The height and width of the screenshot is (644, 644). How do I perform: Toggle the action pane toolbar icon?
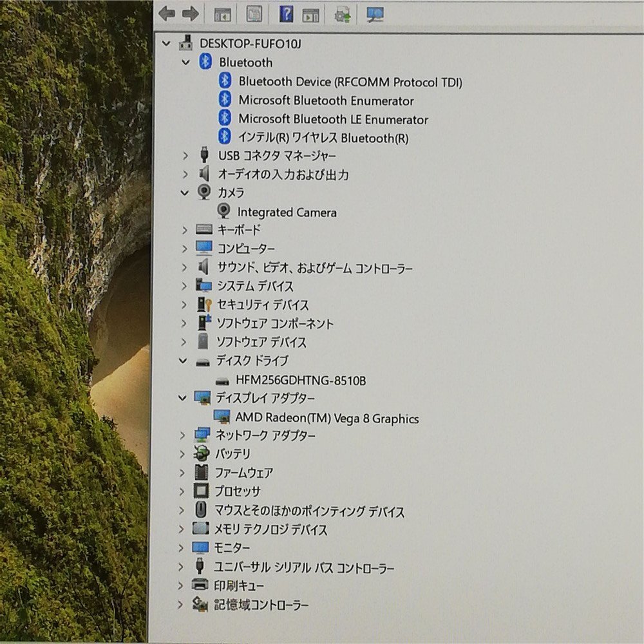pyautogui.click(x=310, y=15)
